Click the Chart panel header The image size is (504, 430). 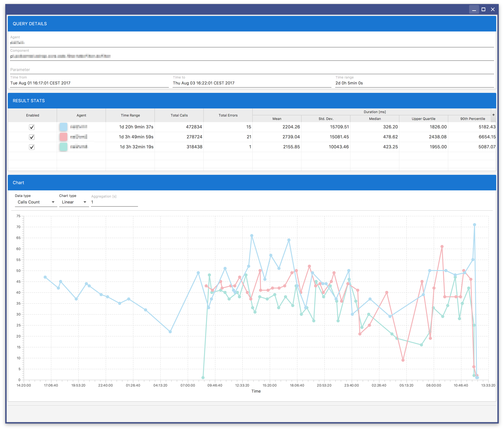(x=252, y=182)
